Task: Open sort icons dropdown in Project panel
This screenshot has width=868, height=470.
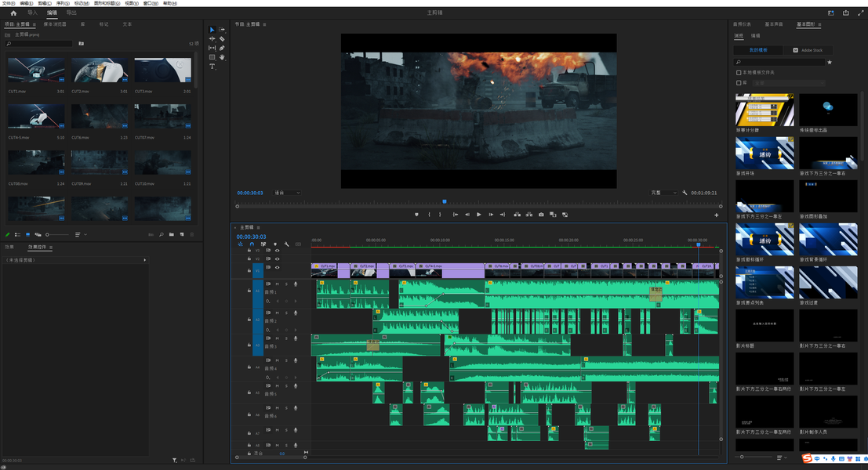Action: pos(80,234)
